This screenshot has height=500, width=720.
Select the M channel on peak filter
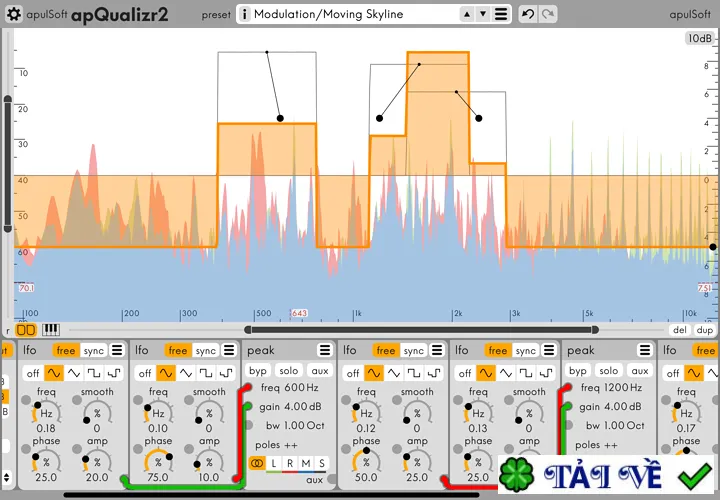tap(306, 463)
